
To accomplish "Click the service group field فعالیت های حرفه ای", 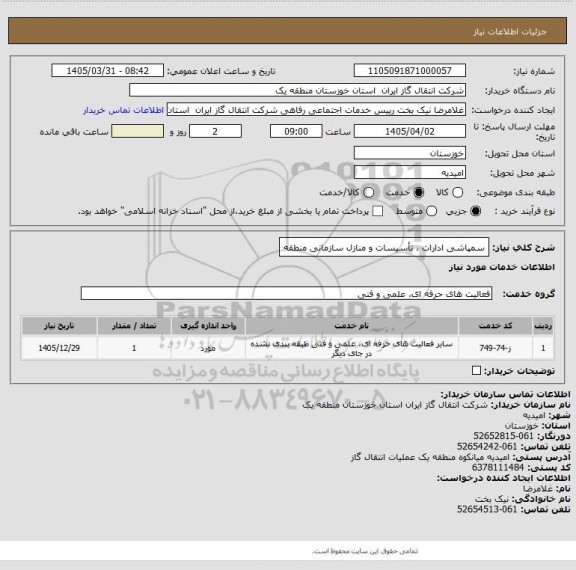I will click(x=286, y=294).
